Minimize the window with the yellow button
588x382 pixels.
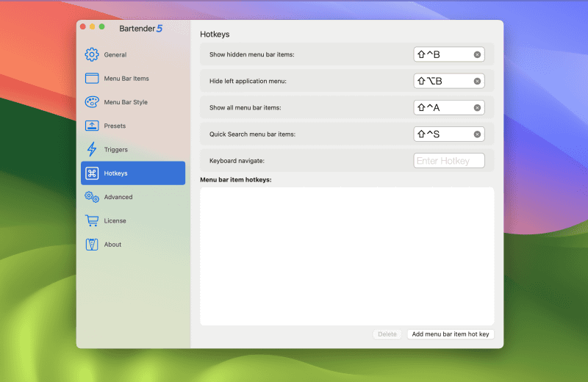coord(93,26)
